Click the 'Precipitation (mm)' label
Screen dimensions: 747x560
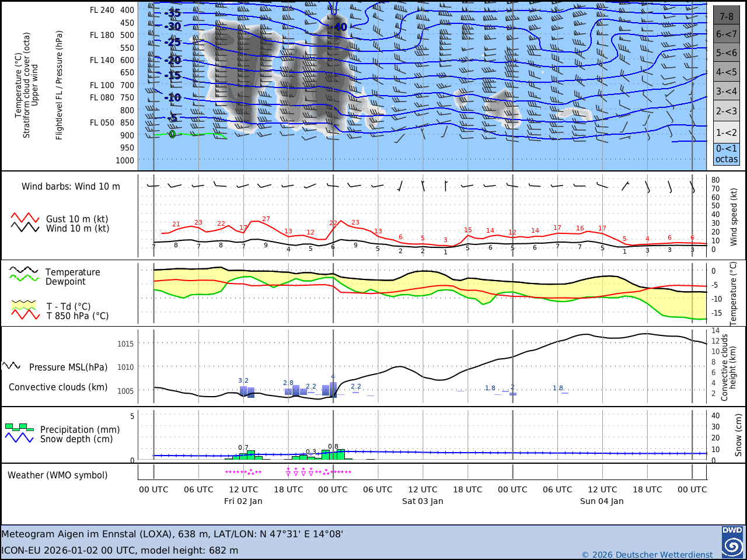pyautogui.click(x=80, y=430)
